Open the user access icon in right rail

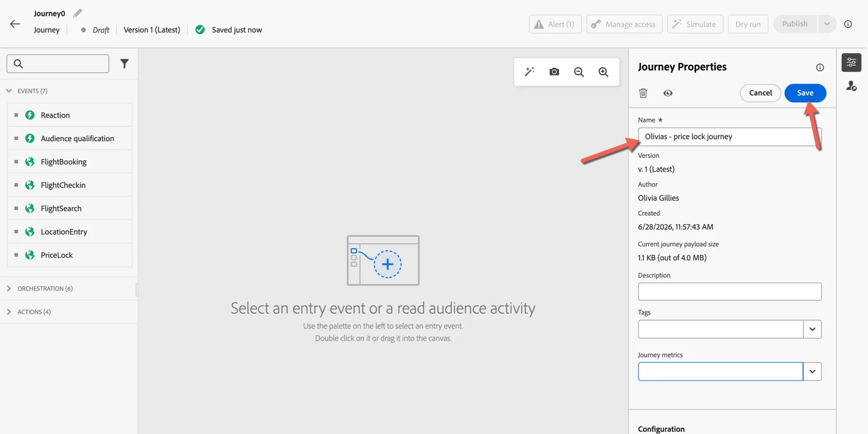(x=852, y=86)
